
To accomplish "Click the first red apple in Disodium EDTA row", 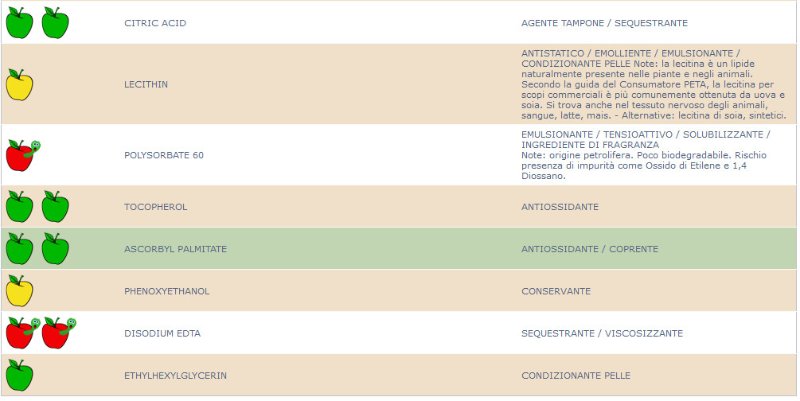I will click(23, 333).
